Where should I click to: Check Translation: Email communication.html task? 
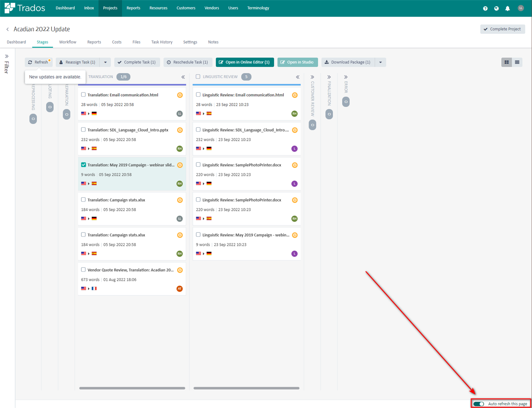(83, 95)
